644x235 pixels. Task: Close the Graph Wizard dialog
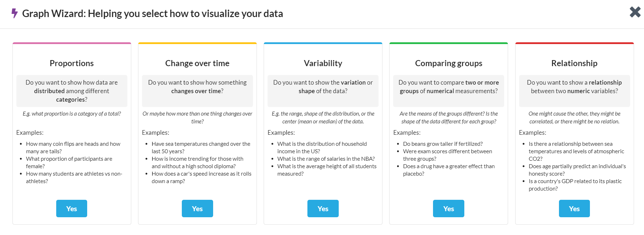(x=635, y=12)
